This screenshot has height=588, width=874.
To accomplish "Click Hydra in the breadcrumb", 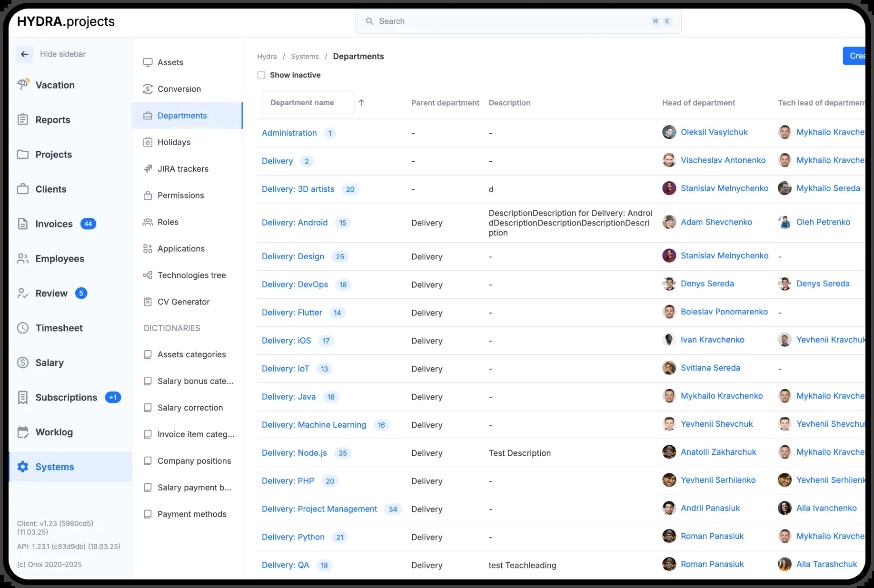I will (x=267, y=56).
